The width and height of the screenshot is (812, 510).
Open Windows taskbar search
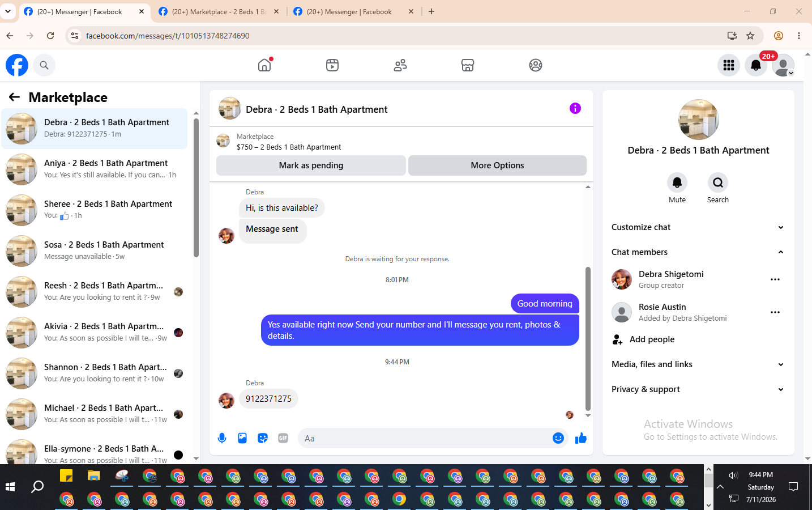[37, 487]
